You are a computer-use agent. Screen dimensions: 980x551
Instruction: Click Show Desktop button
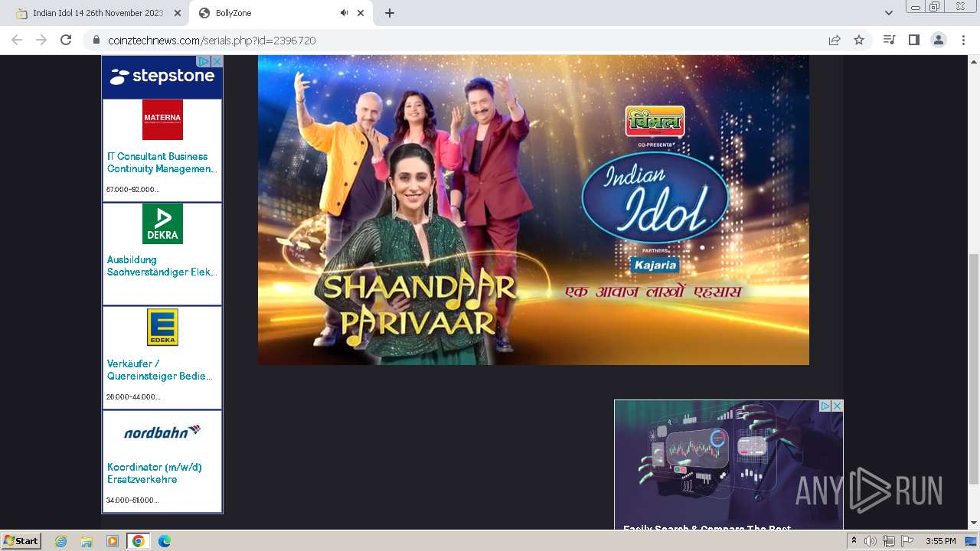coord(972,541)
